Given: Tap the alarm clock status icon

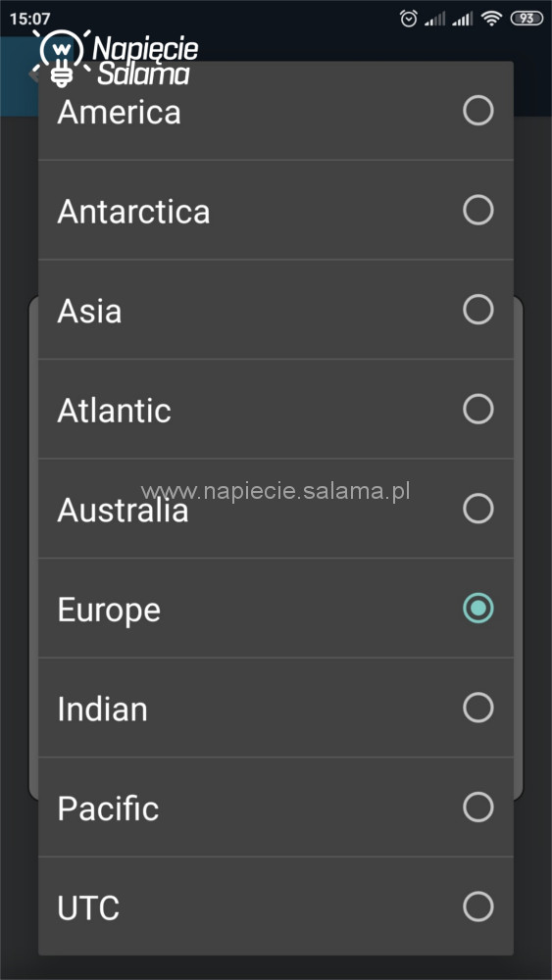Looking at the screenshot, I should point(409,19).
